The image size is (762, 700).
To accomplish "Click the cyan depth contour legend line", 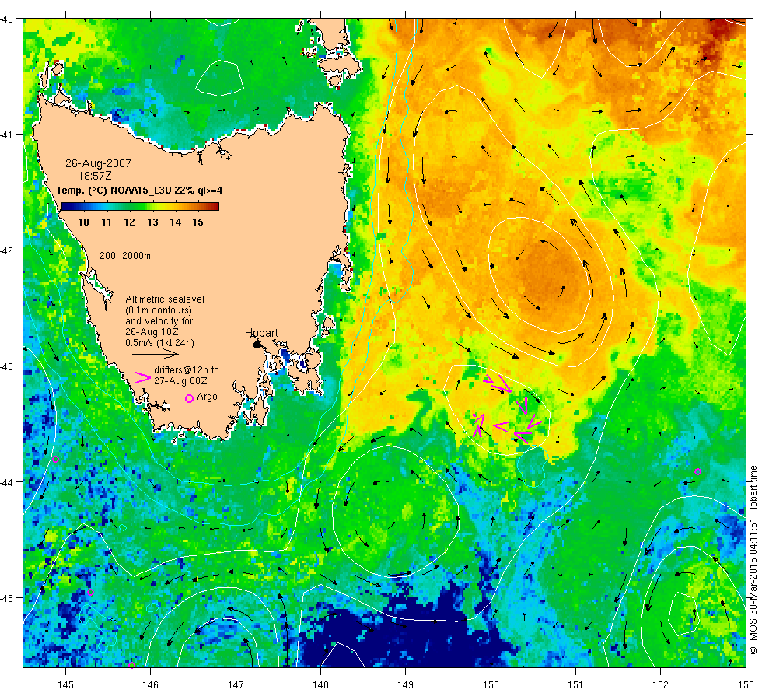I will 110,264.
